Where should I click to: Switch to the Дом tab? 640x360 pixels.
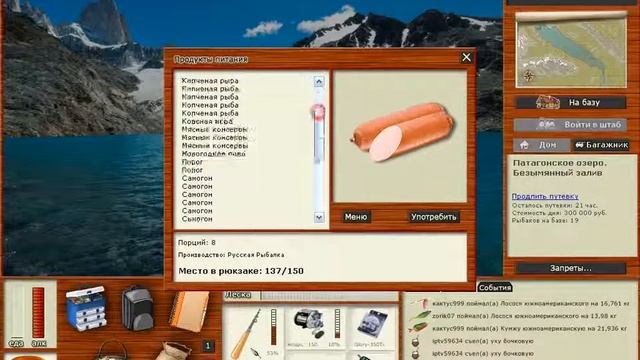point(542,145)
